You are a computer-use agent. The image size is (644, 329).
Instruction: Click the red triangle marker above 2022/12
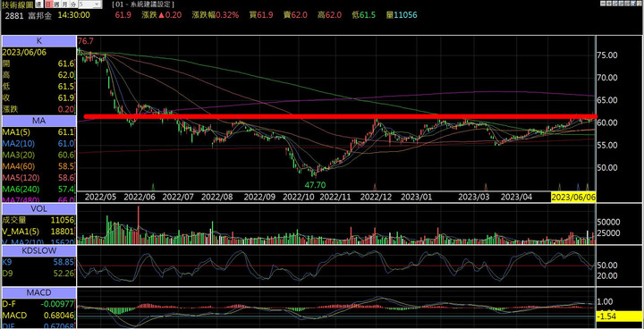coord(375,187)
